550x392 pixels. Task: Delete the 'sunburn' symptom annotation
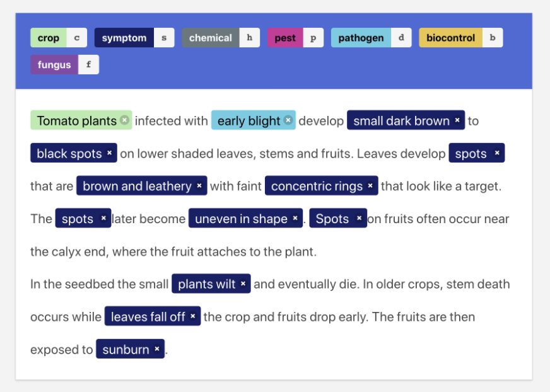point(156,349)
